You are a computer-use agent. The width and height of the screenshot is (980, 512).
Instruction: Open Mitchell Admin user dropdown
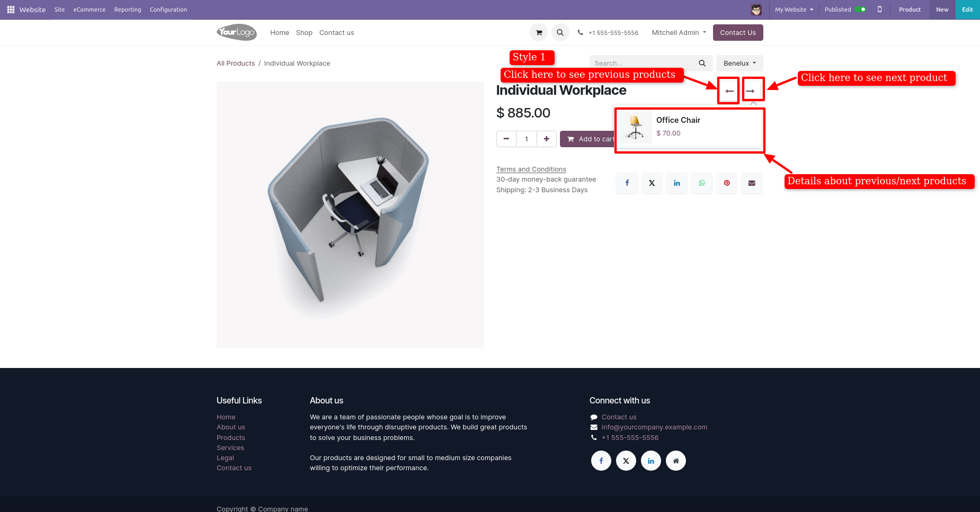679,32
